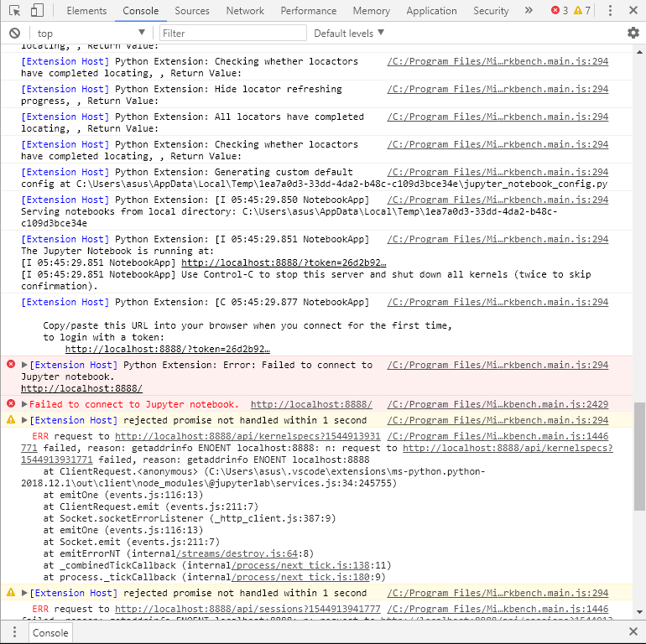Click the 'at ClientRequest.emit (events.js:211:7)' line

pos(151,506)
